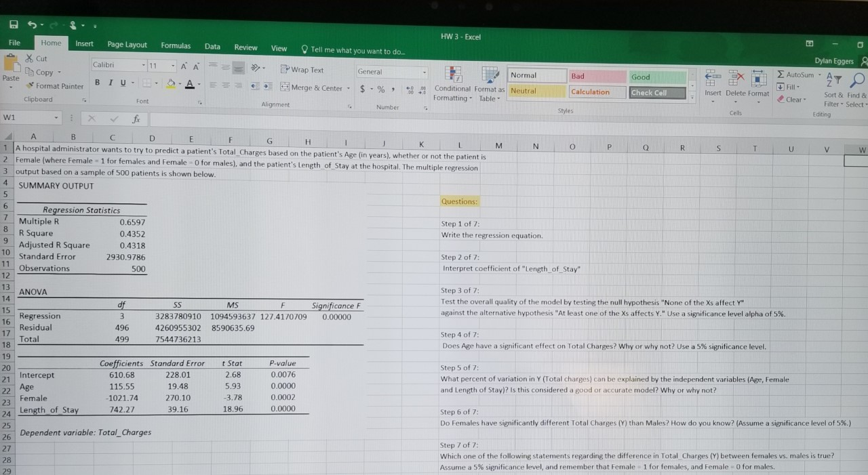
Task: Click the Undo arrow in Quick Access Toolbar
Action: [32, 24]
